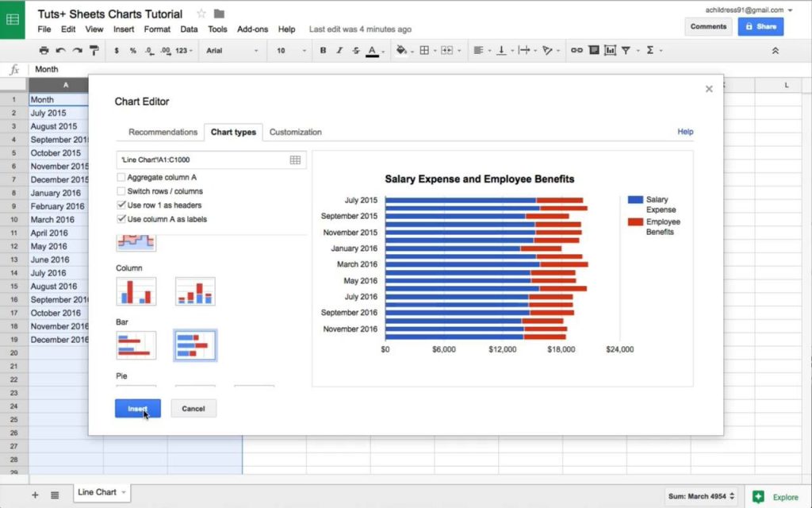Enable Aggregate column A checkbox

coord(121,178)
